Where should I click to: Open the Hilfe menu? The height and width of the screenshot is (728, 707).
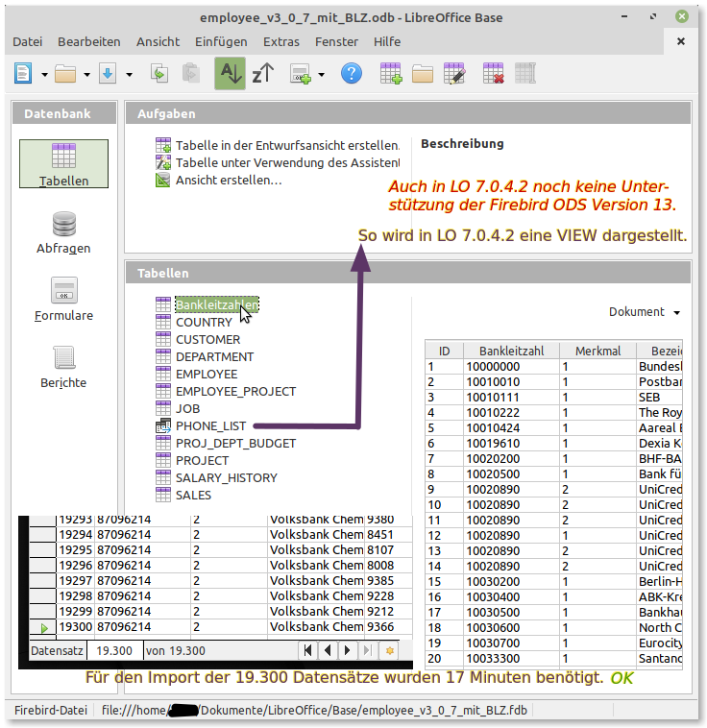[x=387, y=42]
